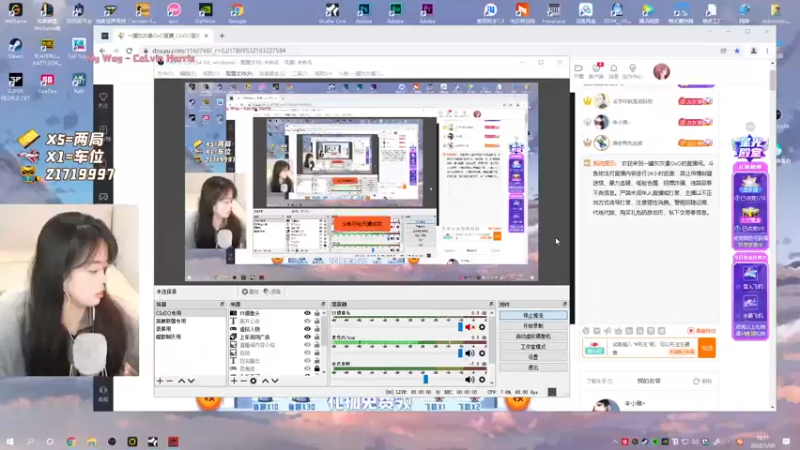Pop out the audio mixer dock

(x=491, y=304)
